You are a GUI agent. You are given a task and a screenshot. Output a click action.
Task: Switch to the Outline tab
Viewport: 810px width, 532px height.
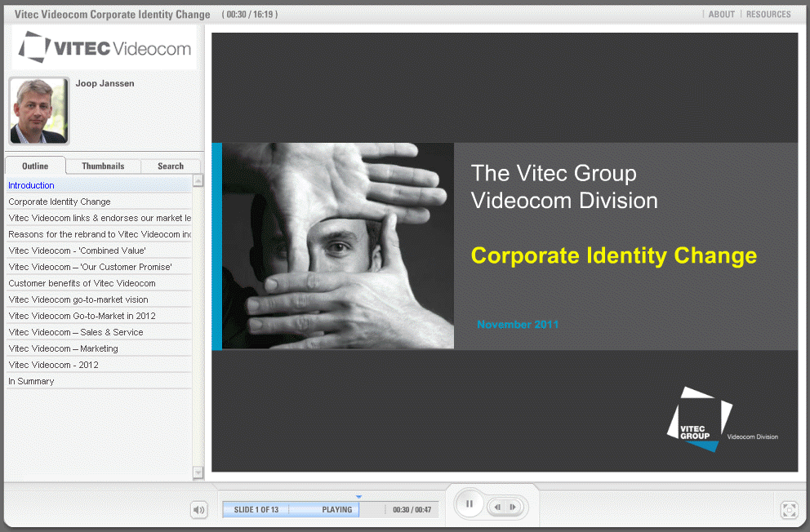[35, 166]
